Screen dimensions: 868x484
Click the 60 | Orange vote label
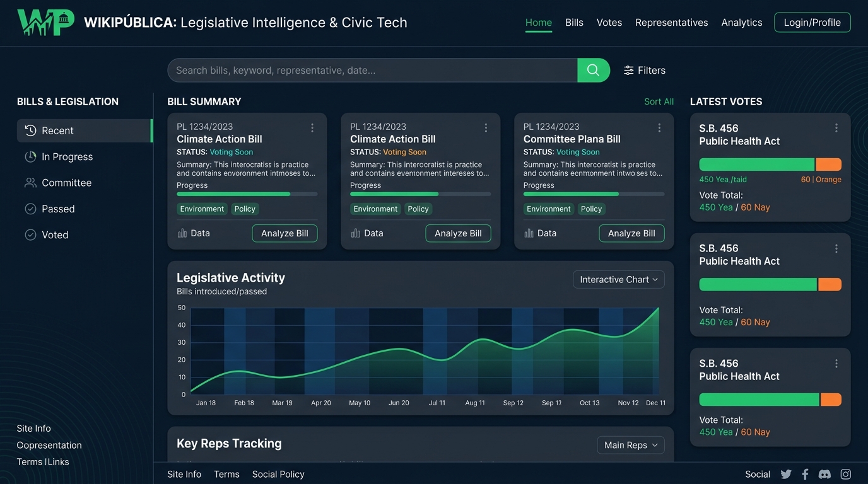821,180
